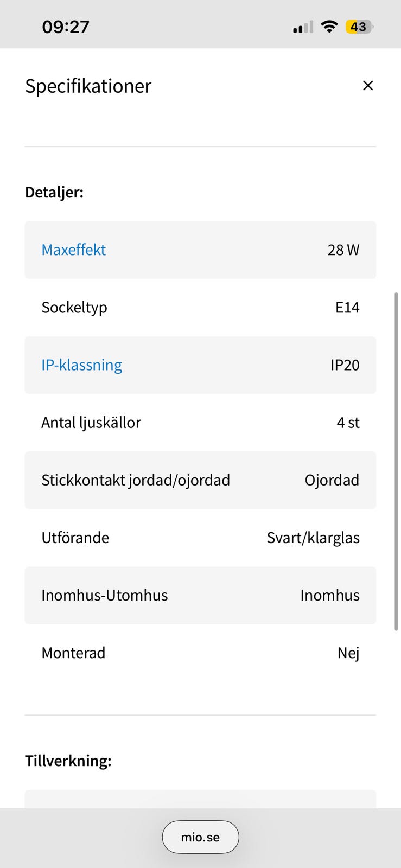Tap the cellular signal bars icon

[x=303, y=27]
